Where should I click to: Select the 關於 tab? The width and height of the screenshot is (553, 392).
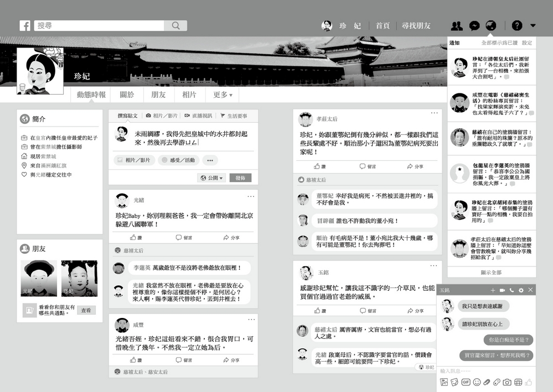127,95
